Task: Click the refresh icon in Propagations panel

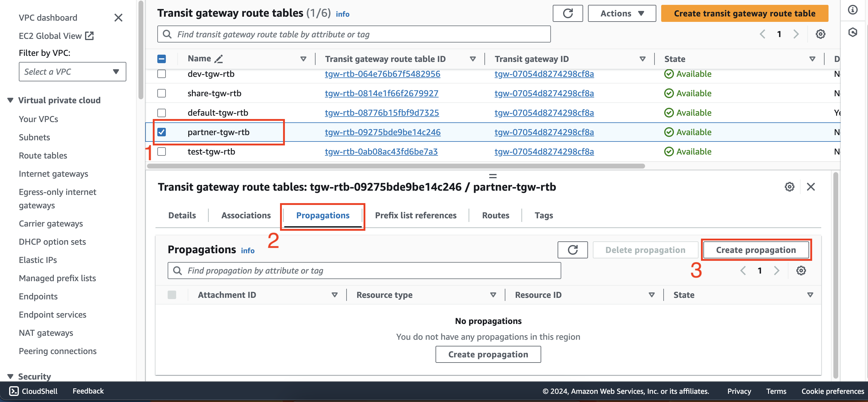Action: 573,249
